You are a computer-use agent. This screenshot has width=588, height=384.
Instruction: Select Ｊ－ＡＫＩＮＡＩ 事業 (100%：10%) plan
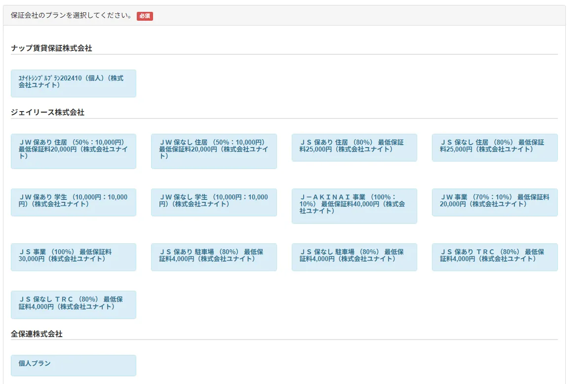354,205
